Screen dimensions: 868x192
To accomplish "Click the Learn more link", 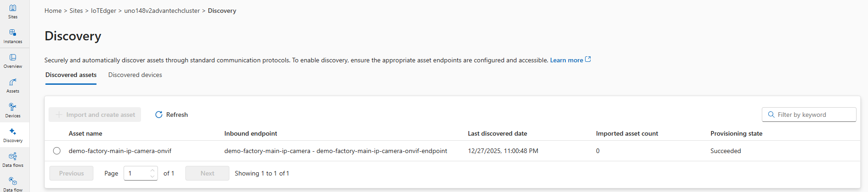I will point(566,60).
